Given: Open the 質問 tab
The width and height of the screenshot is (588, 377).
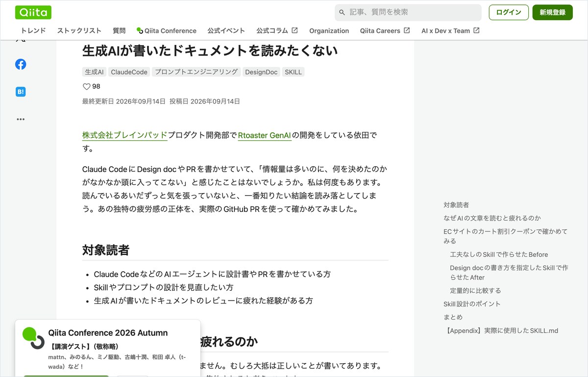Looking at the screenshot, I should [119, 30].
